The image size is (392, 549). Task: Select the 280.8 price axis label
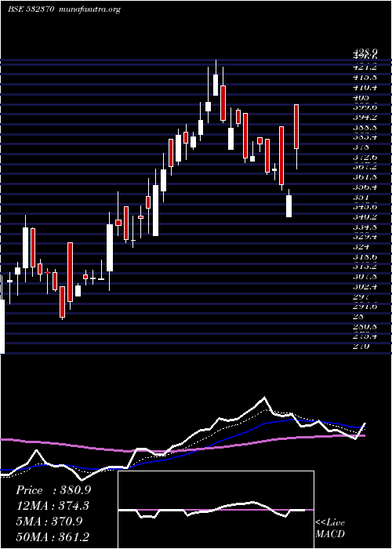365,327
